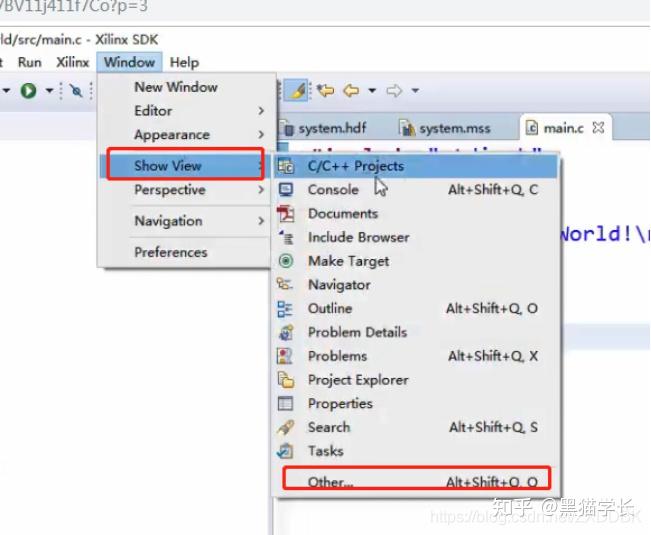Open the Xilinx menu
651x535 pixels.
click(73, 62)
